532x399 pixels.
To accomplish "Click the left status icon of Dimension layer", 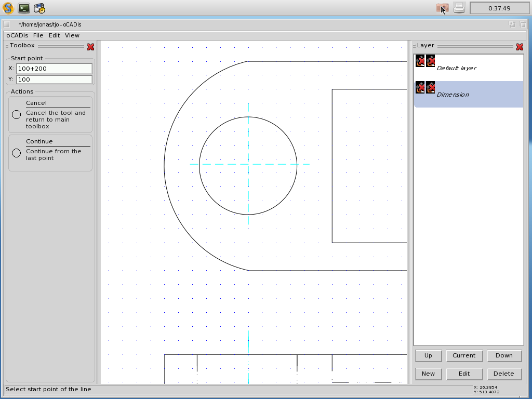I will pos(420,87).
